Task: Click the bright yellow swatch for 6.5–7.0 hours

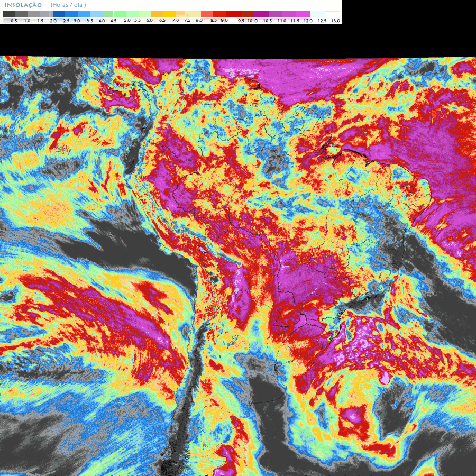Action: tap(170, 14)
